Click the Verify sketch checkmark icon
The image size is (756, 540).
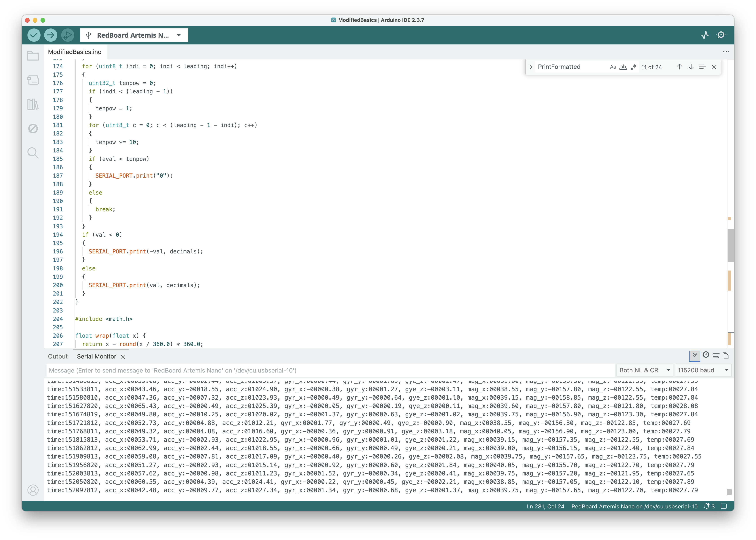pyautogui.click(x=34, y=35)
